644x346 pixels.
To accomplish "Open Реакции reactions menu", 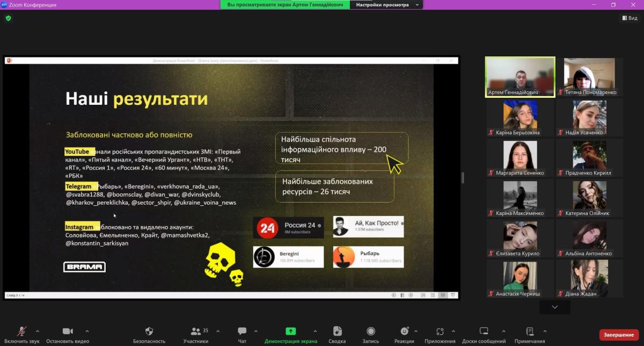I will (x=404, y=331).
